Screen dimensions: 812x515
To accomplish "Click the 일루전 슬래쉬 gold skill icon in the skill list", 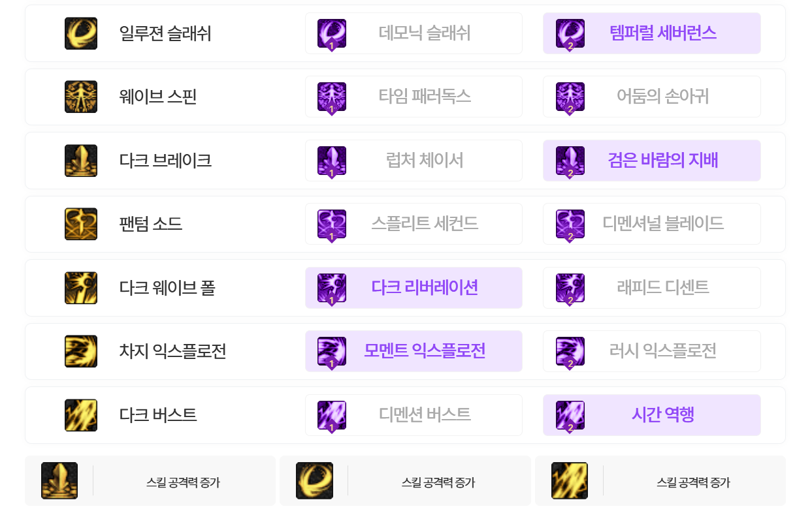I will [x=81, y=33].
